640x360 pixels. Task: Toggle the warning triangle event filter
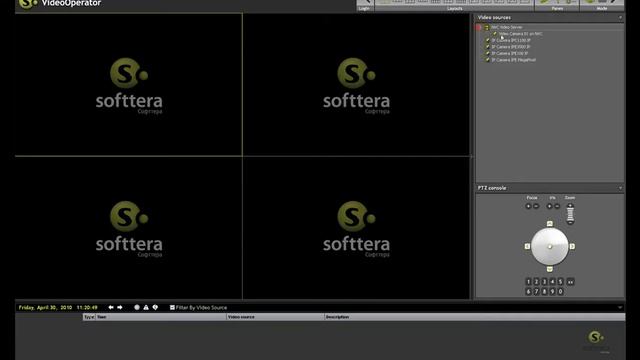146,307
